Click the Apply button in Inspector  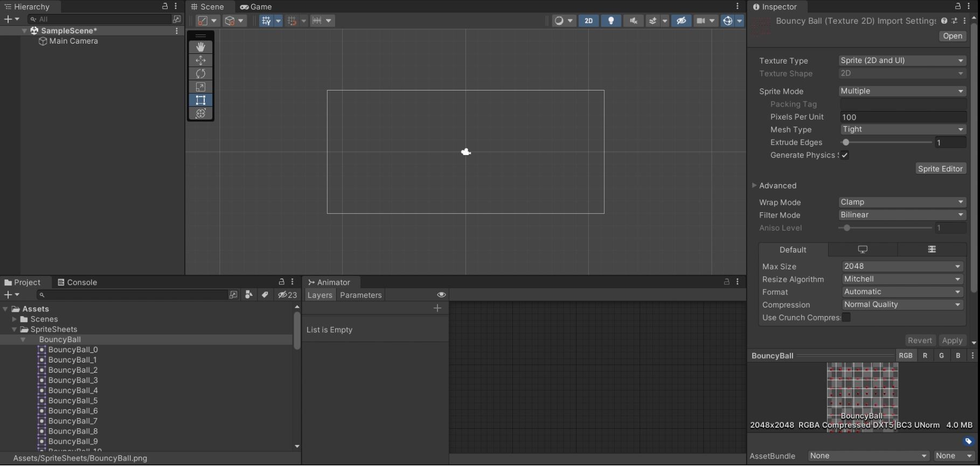[951, 340]
